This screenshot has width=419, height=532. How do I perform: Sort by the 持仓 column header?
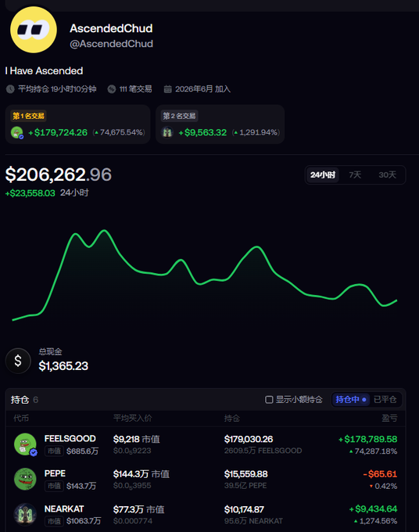pyautogui.click(x=232, y=419)
